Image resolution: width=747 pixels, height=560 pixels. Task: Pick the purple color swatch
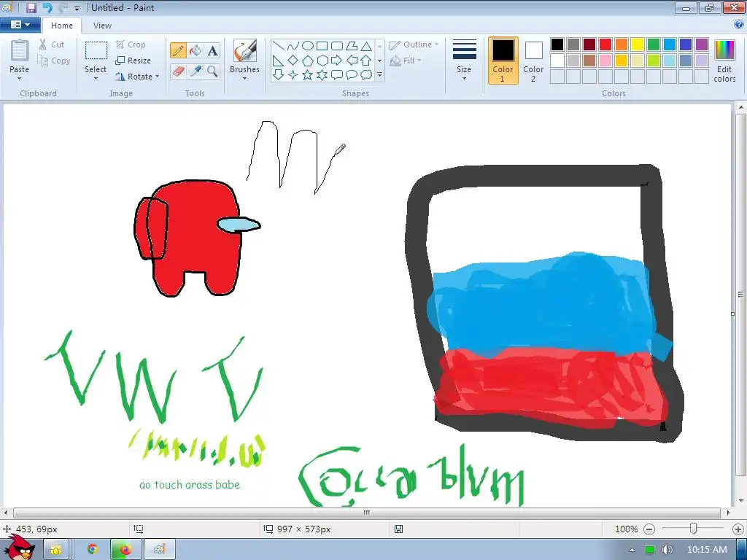(702, 44)
